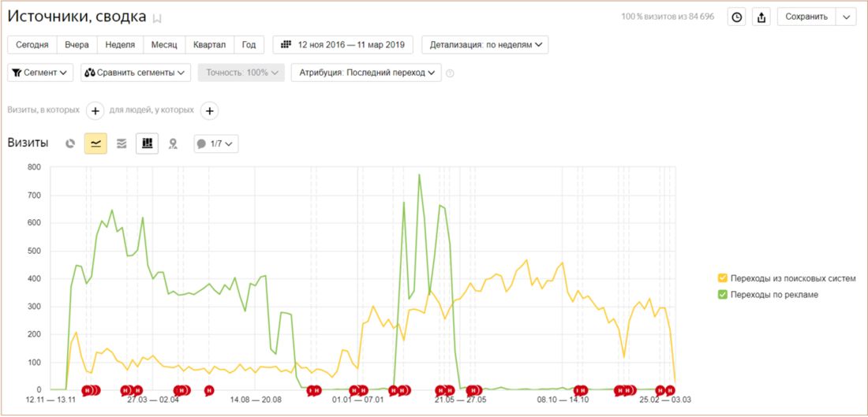Click the axis label 27.03 — 02.04
The height and width of the screenshot is (417, 868).
point(153,400)
